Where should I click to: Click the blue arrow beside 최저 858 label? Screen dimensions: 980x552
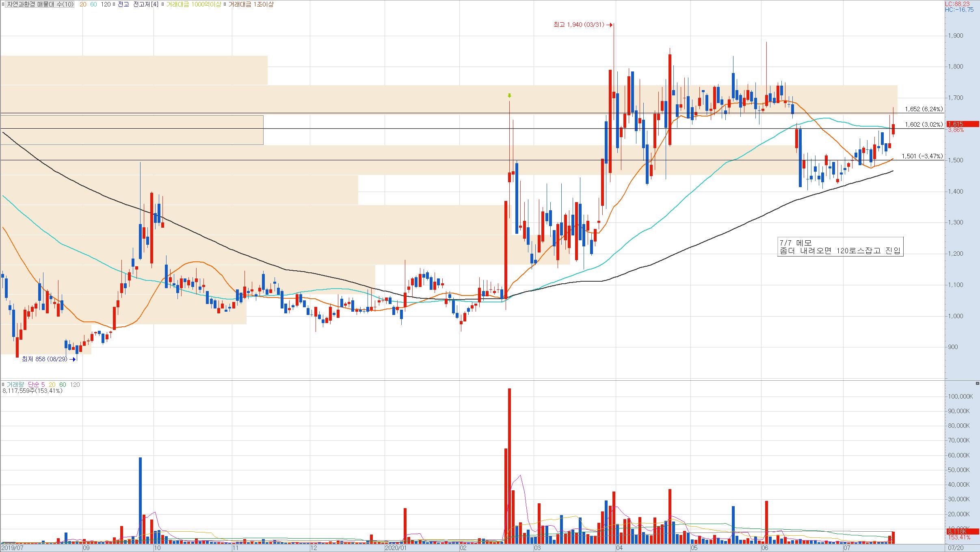pyautogui.click(x=73, y=359)
